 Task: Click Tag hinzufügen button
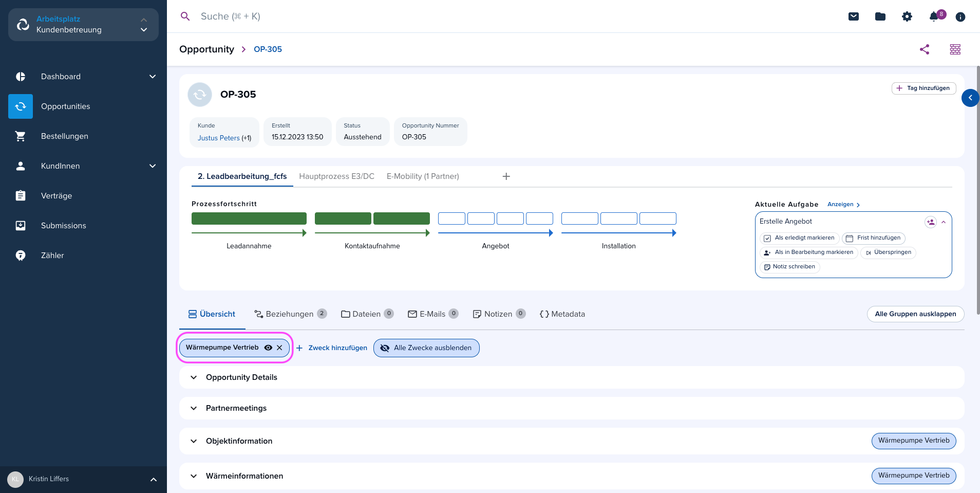coord(924,88)
